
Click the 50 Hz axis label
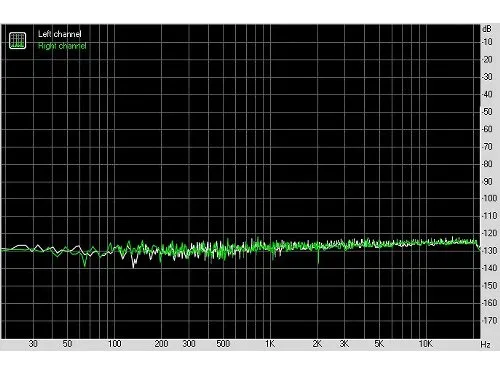67,344
